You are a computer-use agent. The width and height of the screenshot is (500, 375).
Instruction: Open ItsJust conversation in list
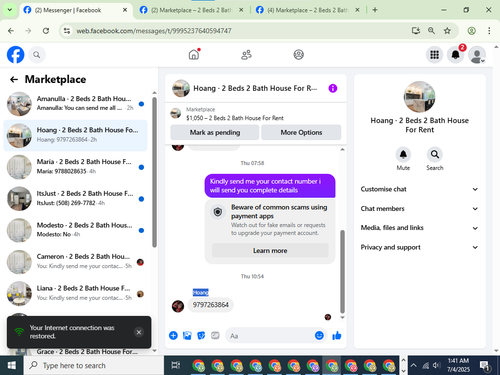click(x=75, y=199)
